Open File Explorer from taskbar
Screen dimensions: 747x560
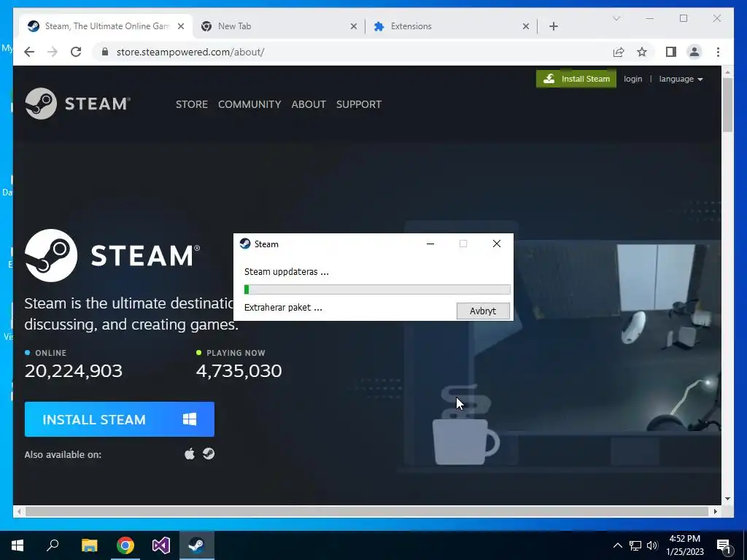click(x=89, y=545)
